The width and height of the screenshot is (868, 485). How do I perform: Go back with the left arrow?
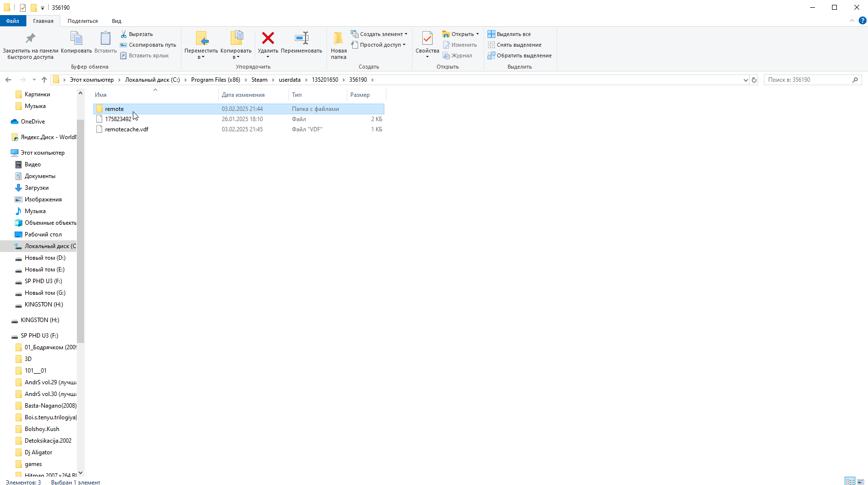(8, 80)
